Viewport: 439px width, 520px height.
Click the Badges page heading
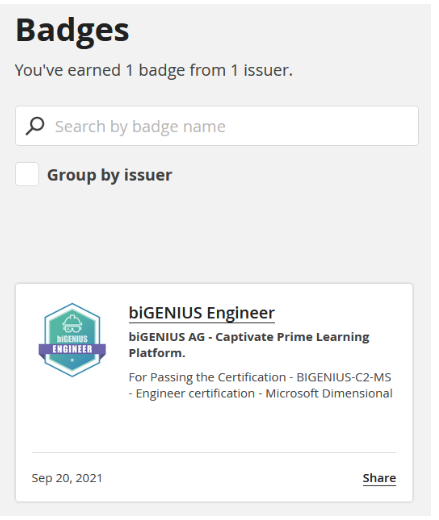[72, 31]
